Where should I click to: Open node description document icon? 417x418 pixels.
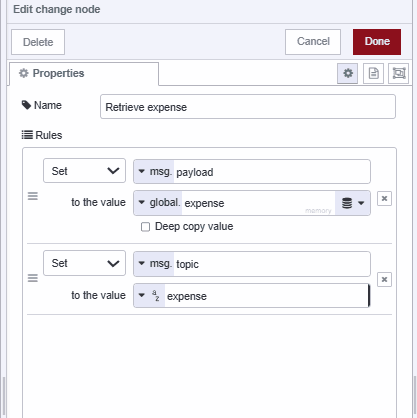tap(373, 73)
